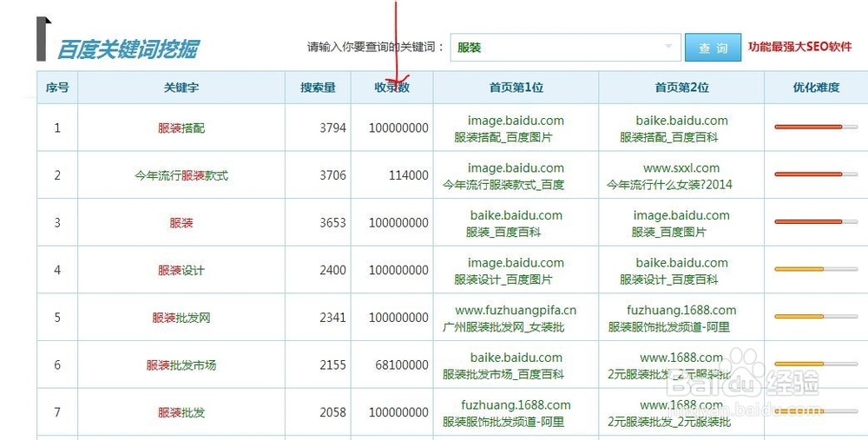Viewport: 868px width, 440px height.
Task: Click the difficulty bar for 服装设计
Action: pos(816,269)
